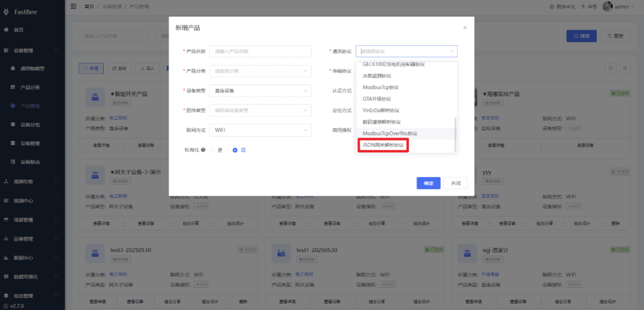Click the ★网关子设备-3-演示 card device icon
The height and width of the screenshot is (310, 644).
point(95,176)
